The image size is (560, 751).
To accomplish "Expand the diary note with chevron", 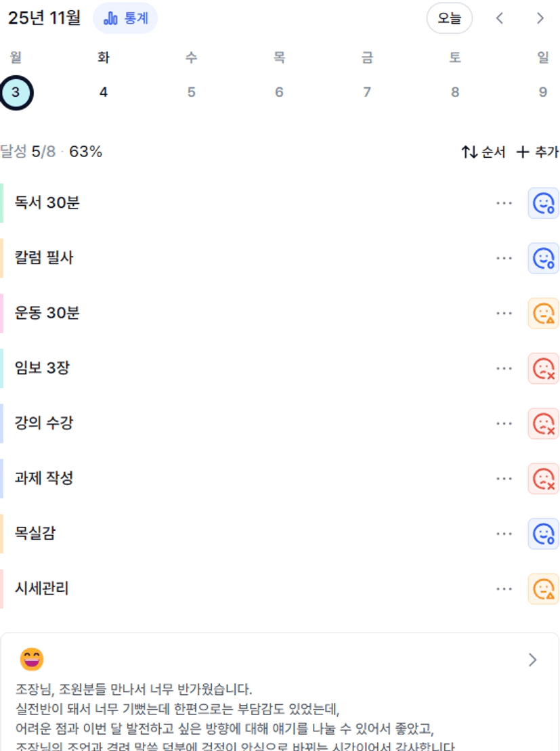I will pos(533,660).
